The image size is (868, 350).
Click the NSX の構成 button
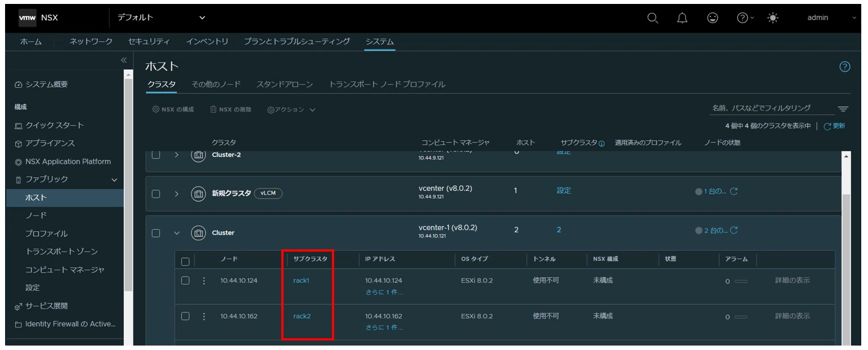173,110
